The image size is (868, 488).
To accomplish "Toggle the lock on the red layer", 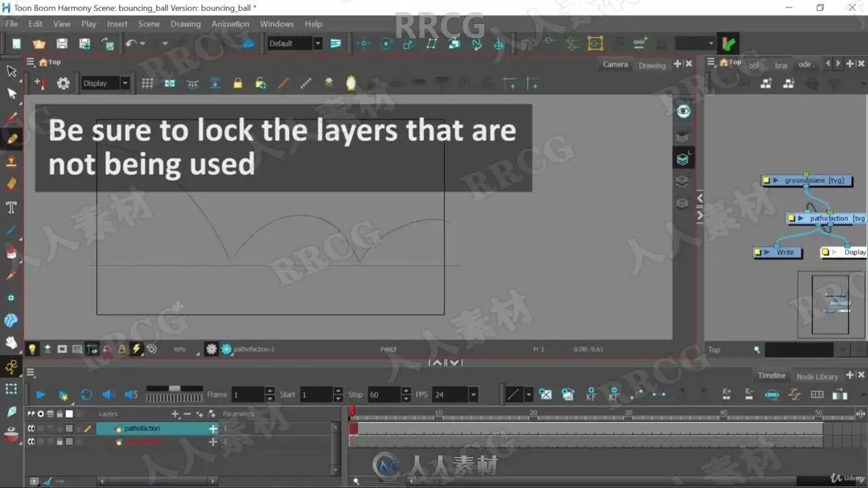I will 60,442.
